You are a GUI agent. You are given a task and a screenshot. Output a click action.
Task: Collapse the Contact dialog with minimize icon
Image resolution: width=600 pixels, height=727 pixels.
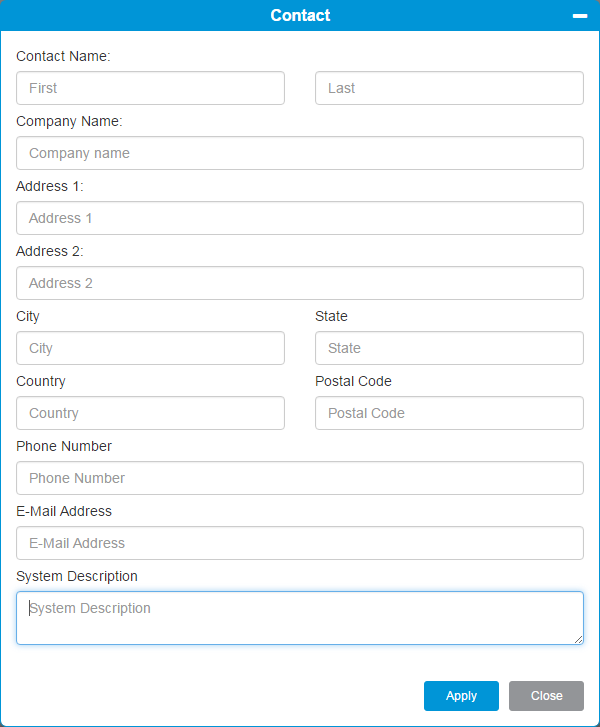point(580,16)
